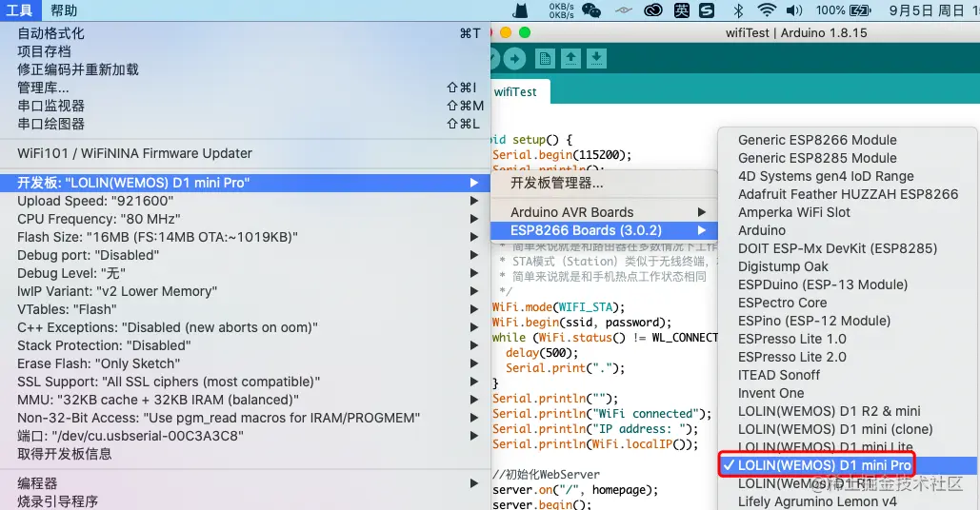Choose Generic ESP8285 Module board

pyautogui.click(x=848, y=158)
